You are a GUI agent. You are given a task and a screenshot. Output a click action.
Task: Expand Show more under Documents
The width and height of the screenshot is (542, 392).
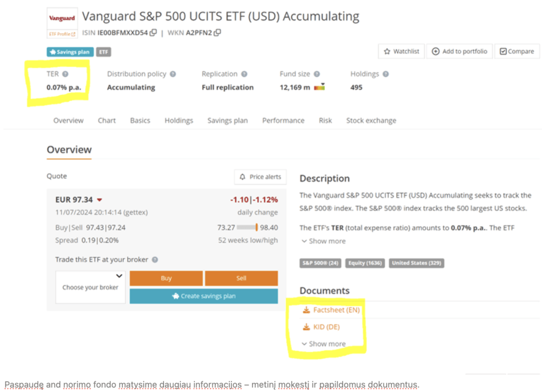323,344
